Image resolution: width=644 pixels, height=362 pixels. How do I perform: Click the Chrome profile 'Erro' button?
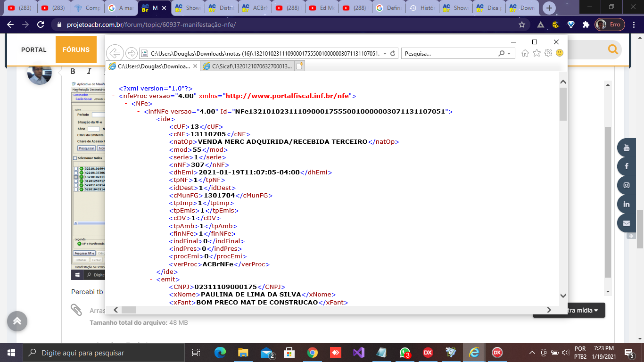click(x=610, y=25)
